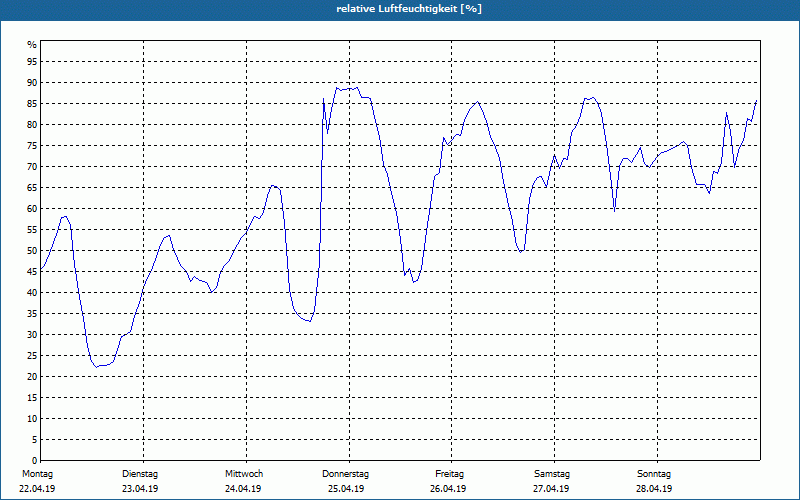Click the date '27.04.19'
800x500 pixels.
551,489
